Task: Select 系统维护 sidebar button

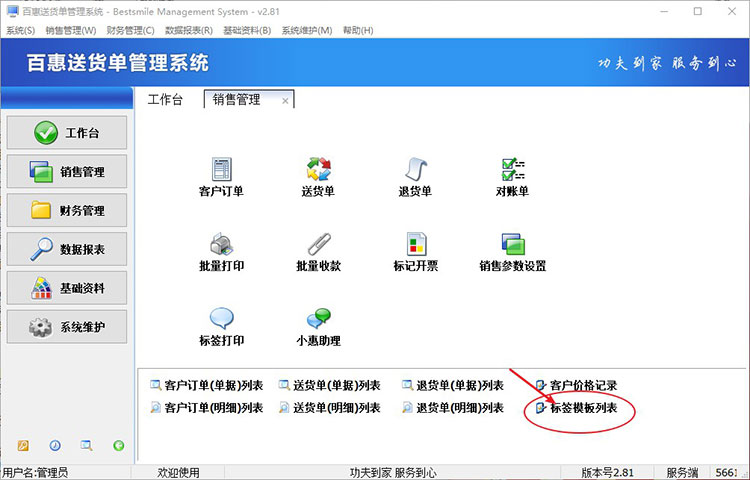Action: click(x=67, y=327)
